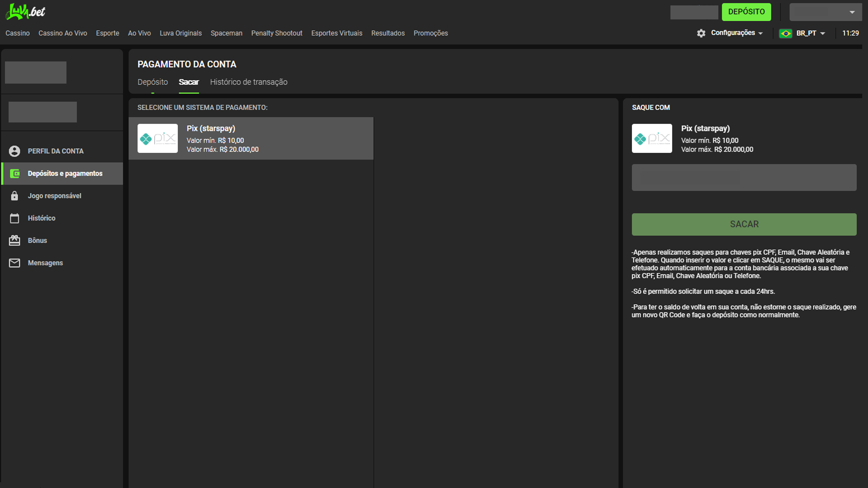Click SELECIONE UM SISTEMA DE PAGAMENTO label
Viewport: 868px width, 488px height.
(203, 108)
